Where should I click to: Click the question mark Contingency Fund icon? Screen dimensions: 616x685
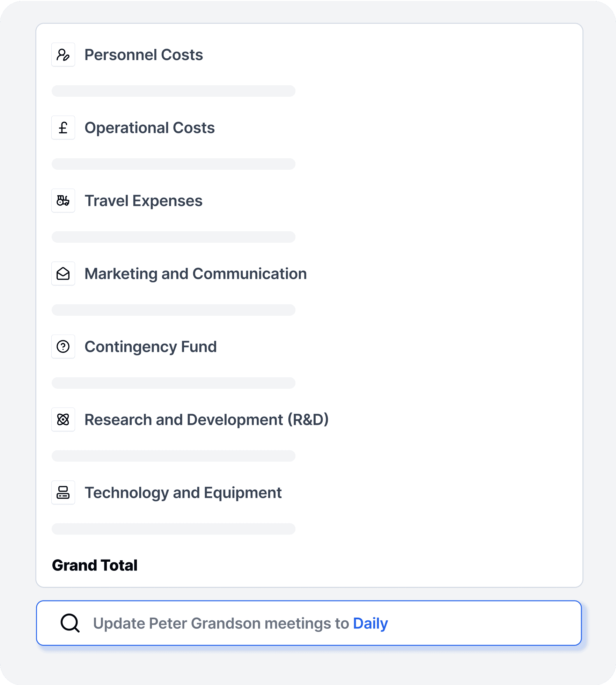[x=63, y=347]
